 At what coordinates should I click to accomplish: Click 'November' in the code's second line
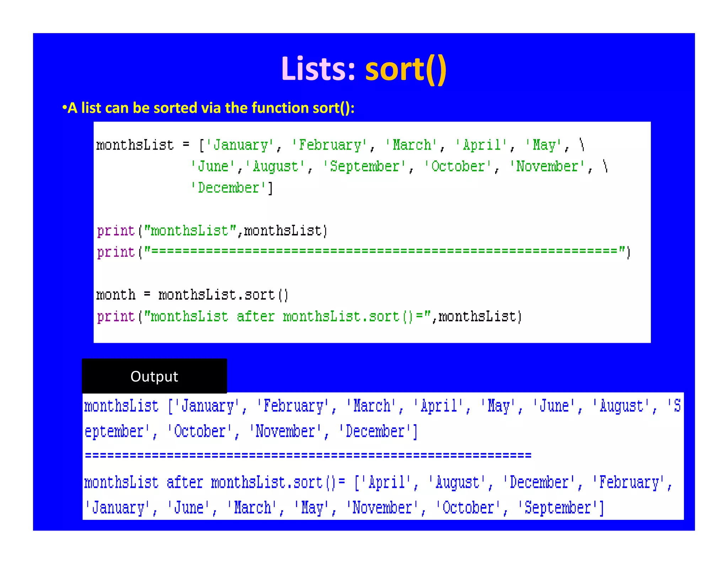(547, 166)
